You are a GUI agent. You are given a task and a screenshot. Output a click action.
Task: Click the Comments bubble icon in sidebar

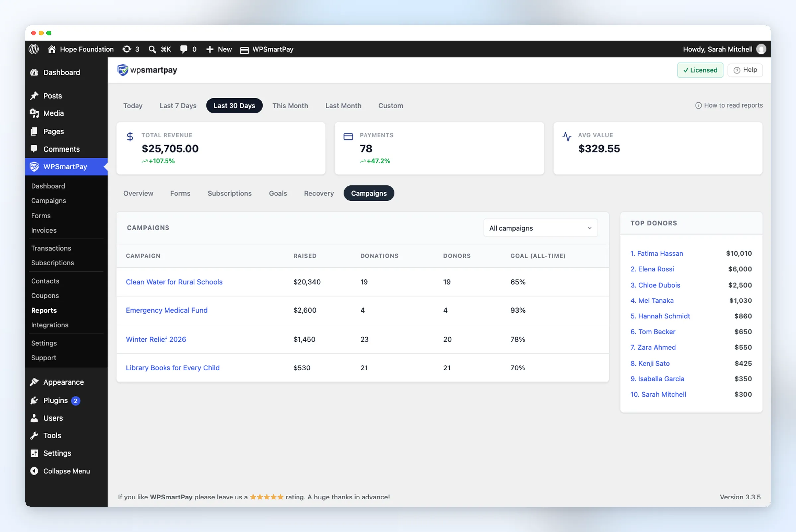tap(34, 149)
